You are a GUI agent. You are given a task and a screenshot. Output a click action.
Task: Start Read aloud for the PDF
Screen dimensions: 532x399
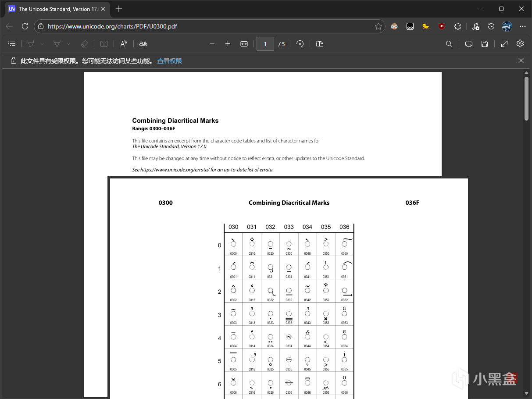click(x=124, y=44)
